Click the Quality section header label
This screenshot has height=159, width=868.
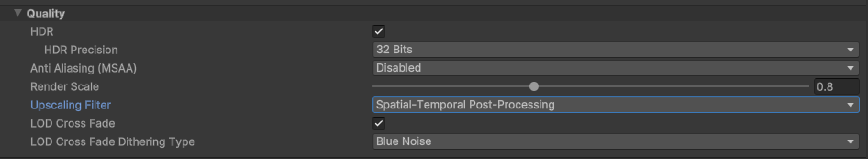click(x=46, y=14)
